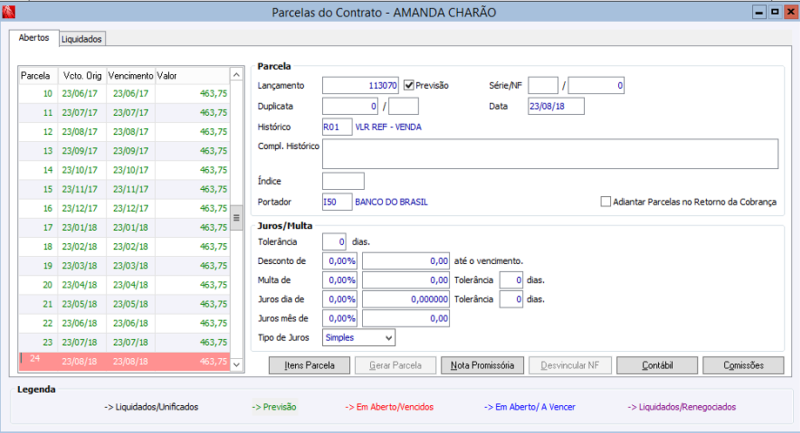Click the Juros dia de percentage field
This screenshot has width=800, height=433.
pos(340,299)
